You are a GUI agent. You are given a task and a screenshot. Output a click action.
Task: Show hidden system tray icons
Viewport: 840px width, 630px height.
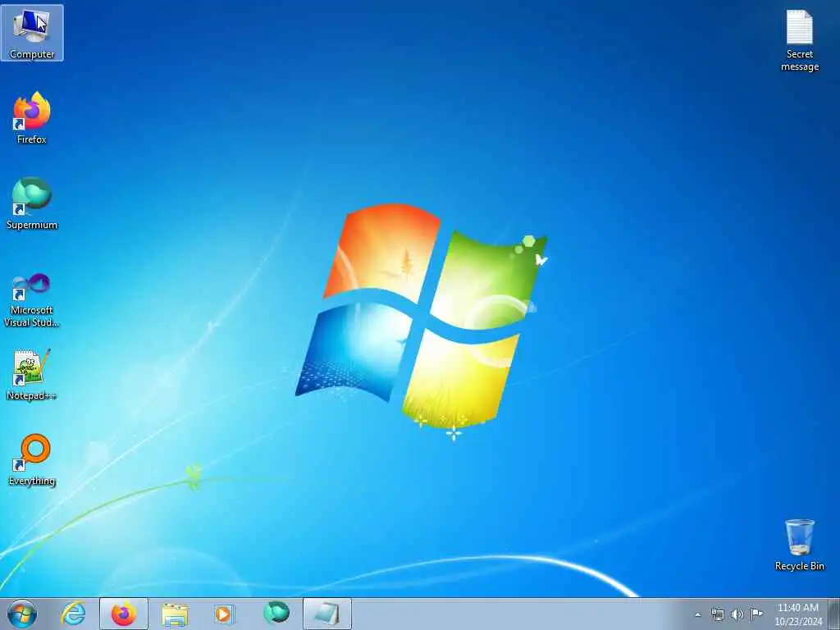(x=697, y=614)
